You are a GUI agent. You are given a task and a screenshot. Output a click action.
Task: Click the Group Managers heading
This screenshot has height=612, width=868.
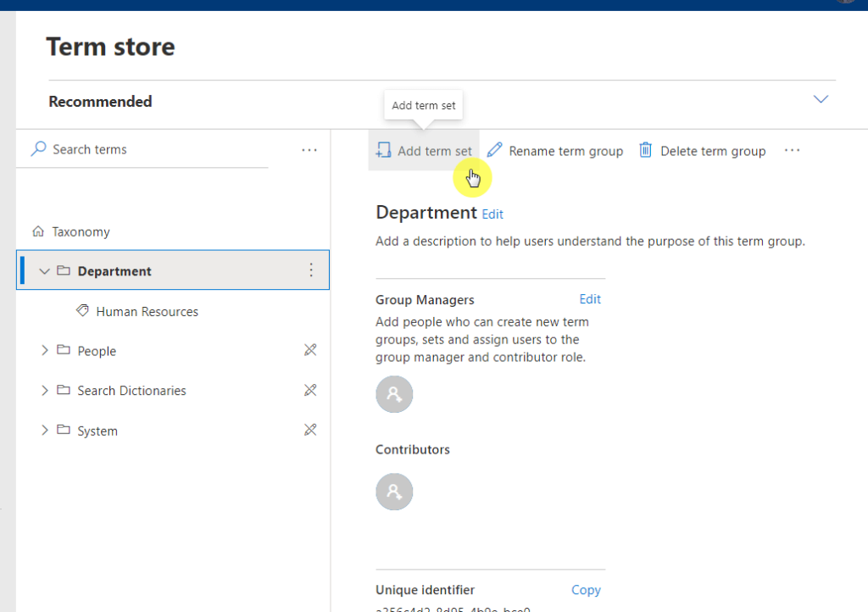[x=425, y=300]
